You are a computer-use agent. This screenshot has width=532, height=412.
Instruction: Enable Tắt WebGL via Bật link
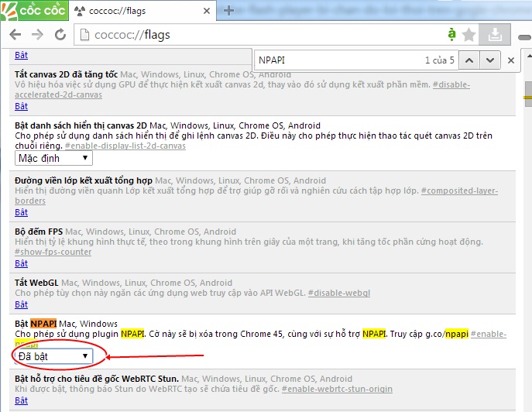click(x=21, y=304)
